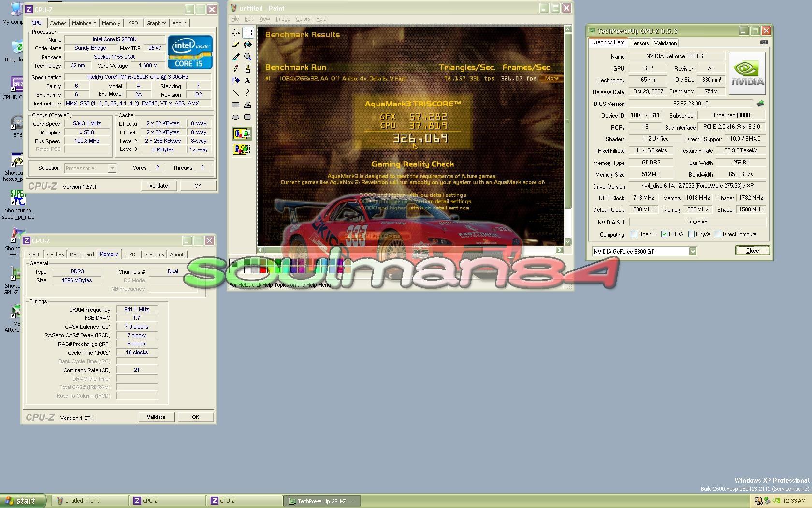812x508 pixels.
Task: Click Paint horizontal scrollbar right arrow
Action: 560,250
